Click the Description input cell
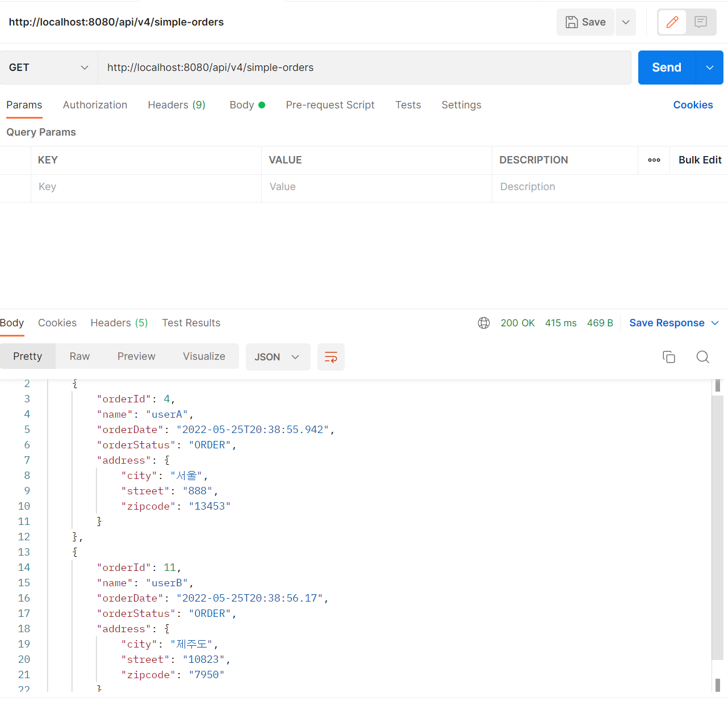Viewport: 728px width, 702px height. pyautogui.click(x=610, y=187)
